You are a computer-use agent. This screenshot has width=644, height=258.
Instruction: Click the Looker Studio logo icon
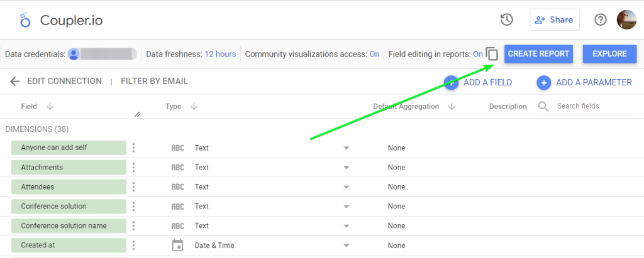pos(25,20)
